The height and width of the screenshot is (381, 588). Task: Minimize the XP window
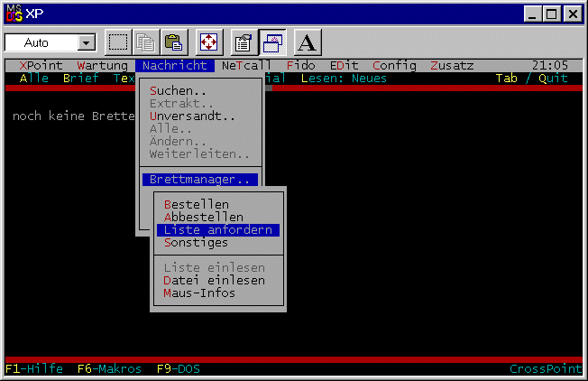[x=532, y=14]
